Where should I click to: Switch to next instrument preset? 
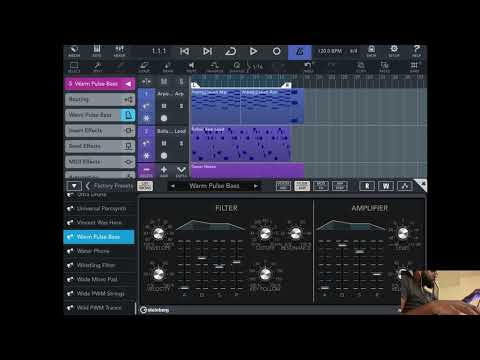click(x=256, y=186)
